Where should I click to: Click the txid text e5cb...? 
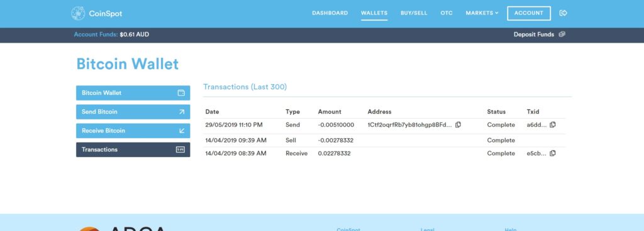[536, 153]
